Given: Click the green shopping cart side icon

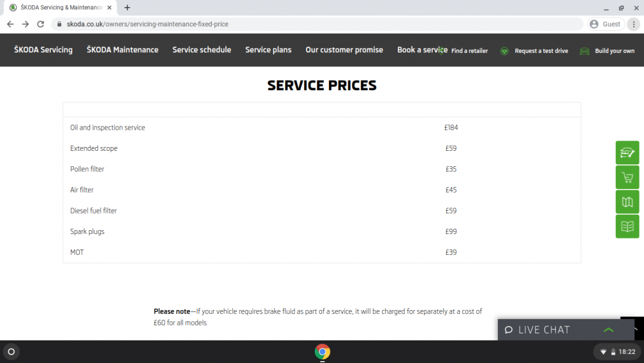Looking at the screenshot, I should click(x=627, y=177).
